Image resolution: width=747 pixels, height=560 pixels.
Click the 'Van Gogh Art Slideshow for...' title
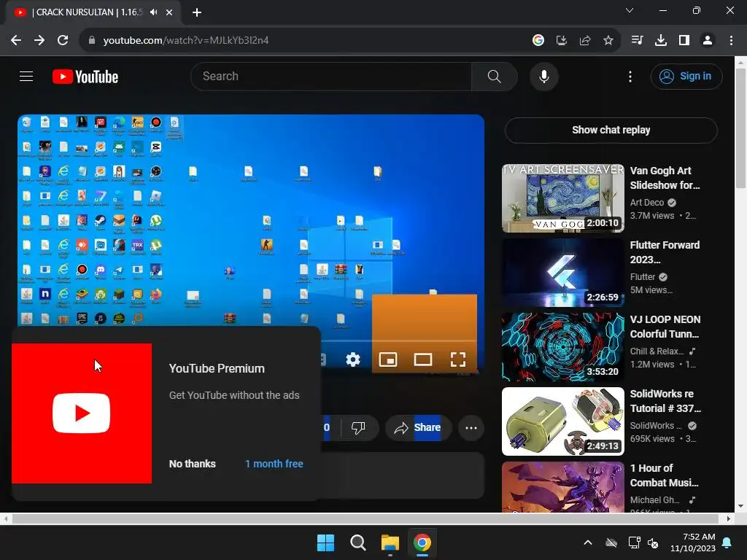665,178
